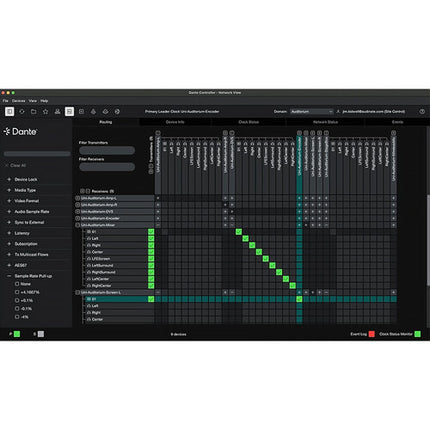Click the round globe toolbar icon
430x430 pixels.
[117, 112]
